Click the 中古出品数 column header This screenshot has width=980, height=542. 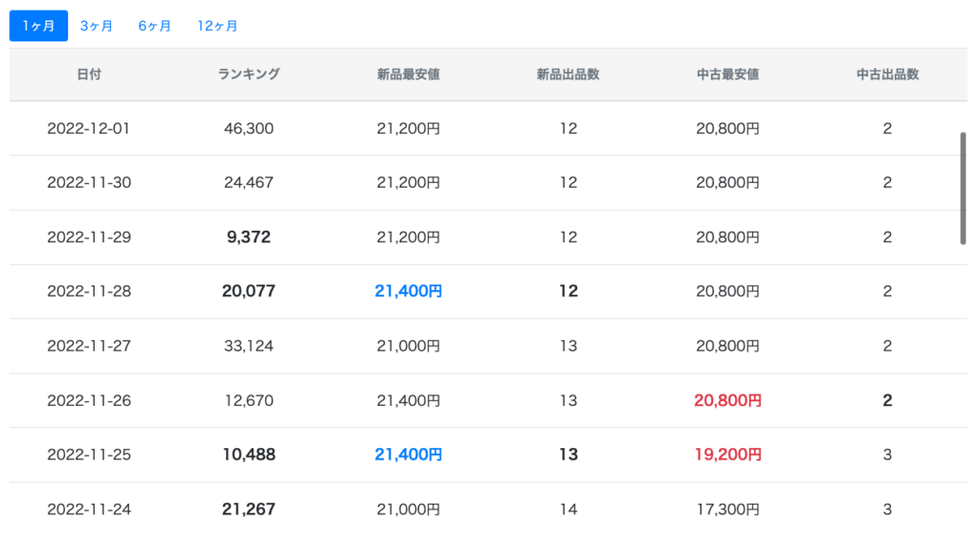click(x=887, y=75)
